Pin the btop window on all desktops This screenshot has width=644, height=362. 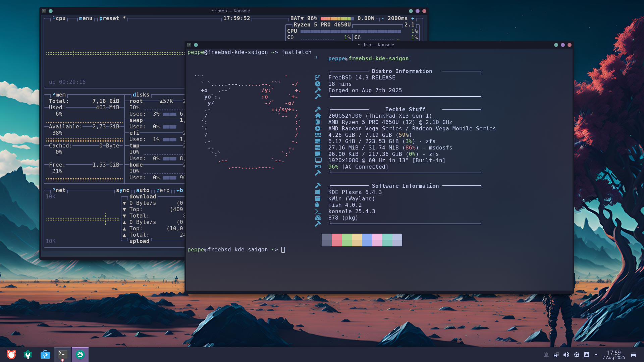(51, 11)
